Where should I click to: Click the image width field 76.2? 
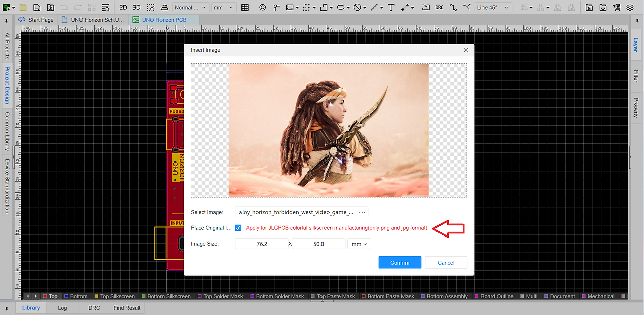pos(262,244)
